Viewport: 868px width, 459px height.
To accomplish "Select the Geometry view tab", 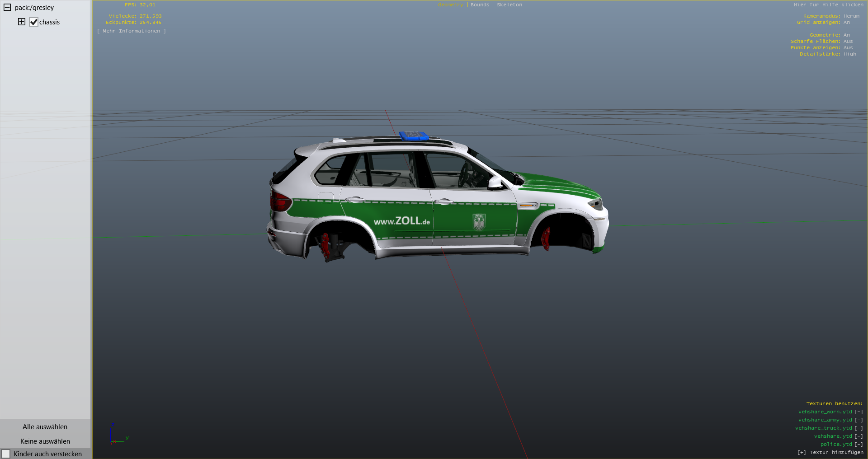I will pos(450,5).
